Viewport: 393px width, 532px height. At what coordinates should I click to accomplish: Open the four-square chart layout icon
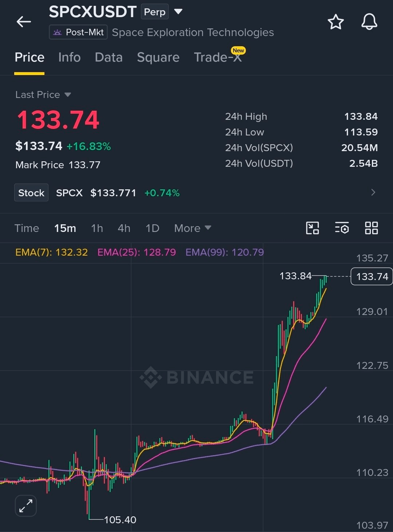(371, 228)
